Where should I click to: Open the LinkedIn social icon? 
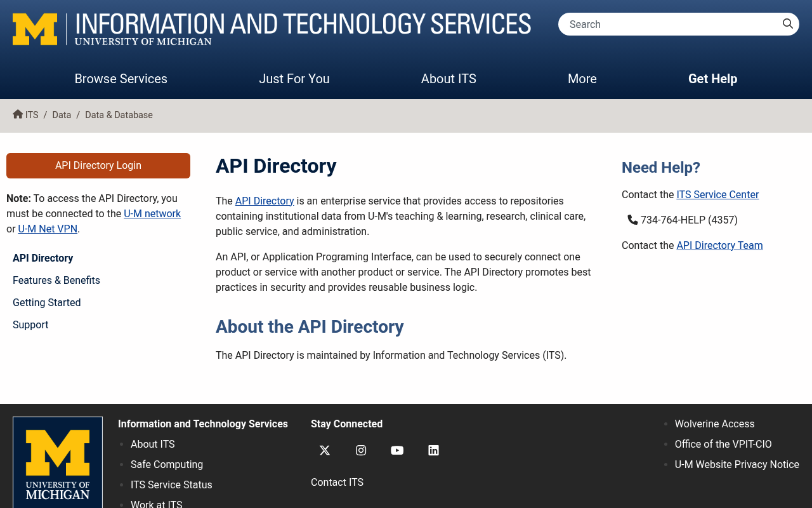pyautogui.click(x=433, y=450)
